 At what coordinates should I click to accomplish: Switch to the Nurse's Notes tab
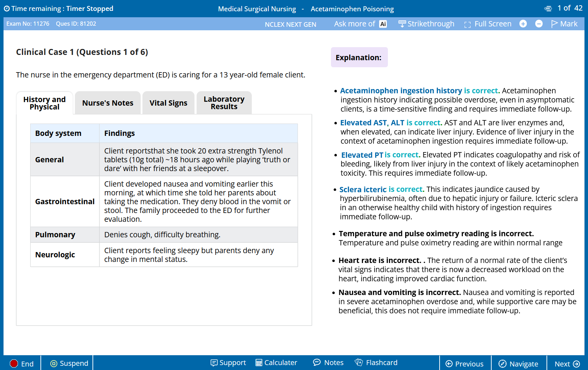click(x=108, y=103)
